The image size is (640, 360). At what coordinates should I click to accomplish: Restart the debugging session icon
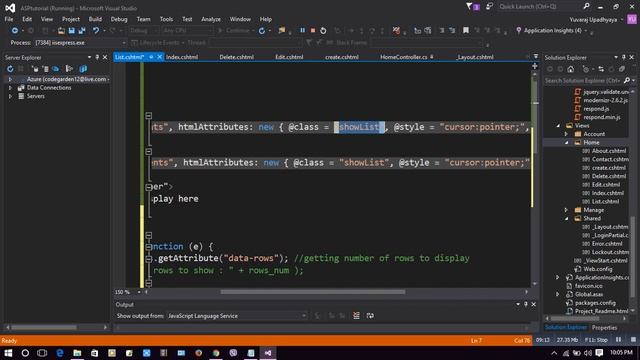(x=323, y=31)
